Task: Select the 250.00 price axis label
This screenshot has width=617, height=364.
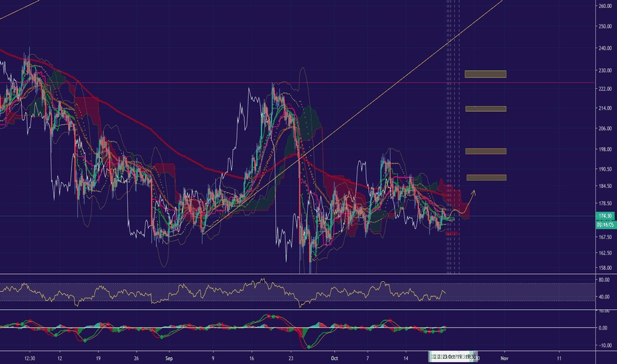Action: tap(605, 26)
